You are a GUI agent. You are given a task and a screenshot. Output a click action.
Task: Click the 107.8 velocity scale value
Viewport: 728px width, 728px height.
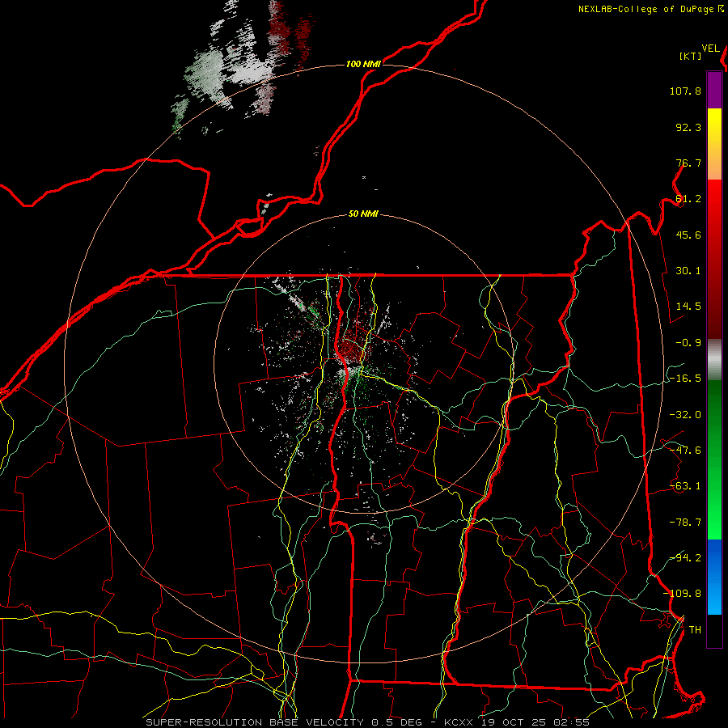(685, 91)
